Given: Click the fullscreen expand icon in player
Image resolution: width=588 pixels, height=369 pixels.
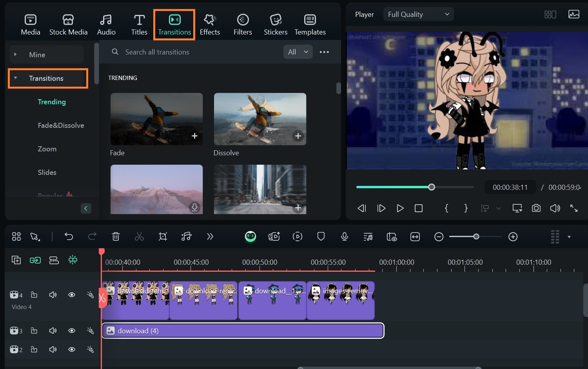Looking at the screenshot, I should click(x=574, y=208).
